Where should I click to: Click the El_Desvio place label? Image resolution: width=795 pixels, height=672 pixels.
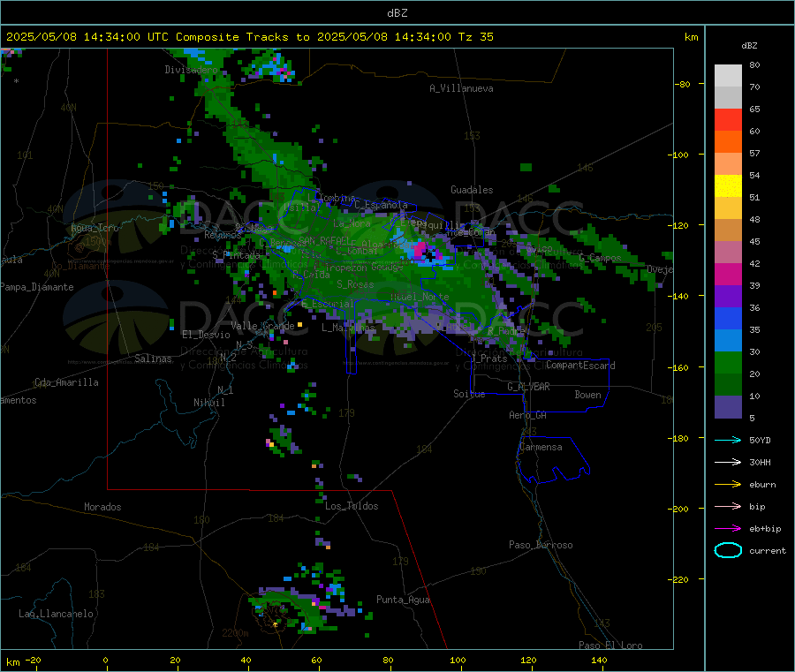pos(206,335)
